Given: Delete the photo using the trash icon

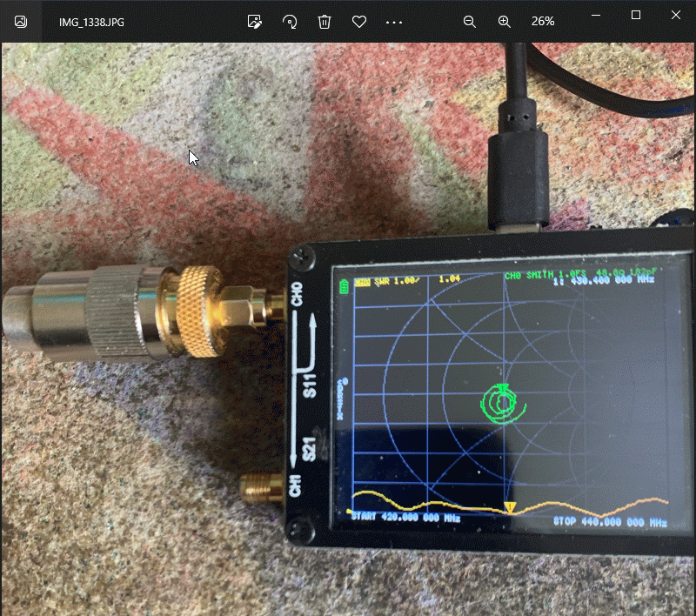Looking at the screenshot, I should pyautogui.click(x=325, y=21).
